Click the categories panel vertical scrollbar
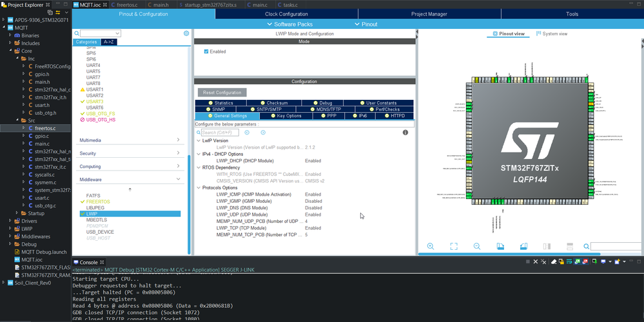644x322 pixels. coord(189,204)
